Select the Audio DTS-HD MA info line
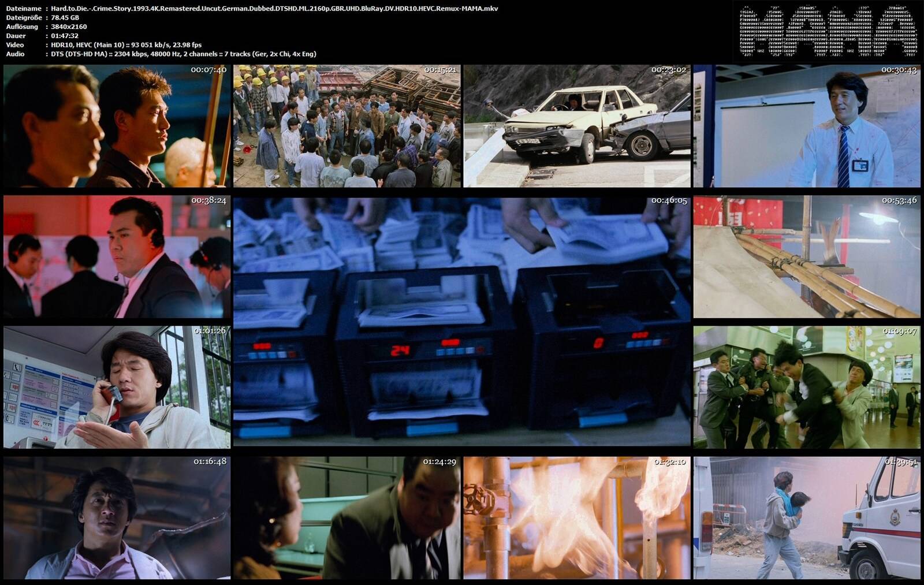The image size is (924, 585). click(x=184, y=54)
